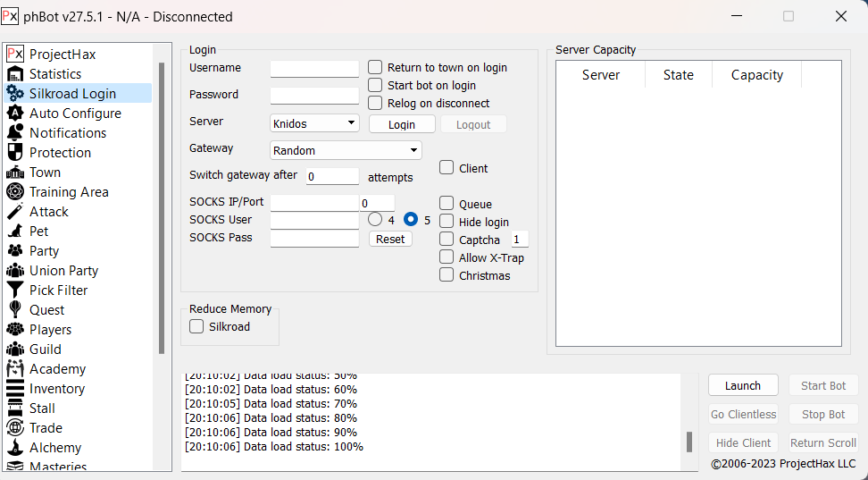This screenshot has height=480, width=868.
Task: Click the log output vertical scrollbar
Action: pos(689,442)
